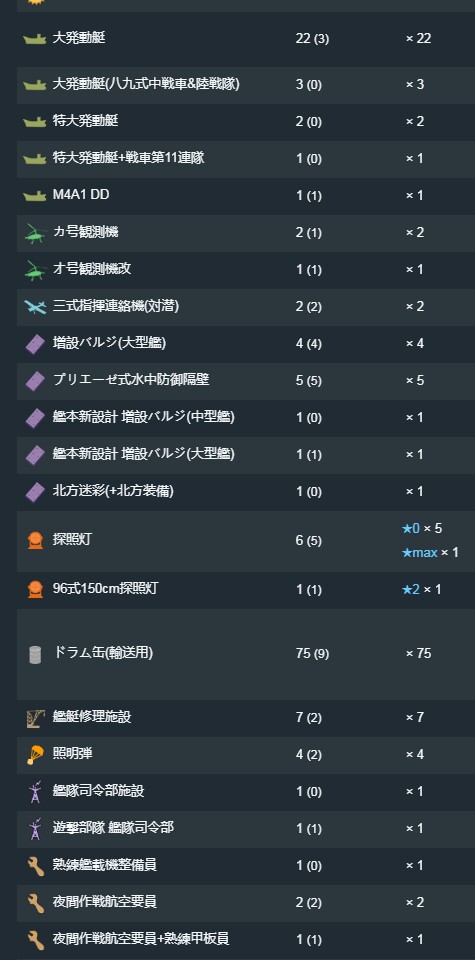This screenshot has width=475, height=960.
Task: Click the 75 (9) count for ドラム缶
Action: pos(312,653)
